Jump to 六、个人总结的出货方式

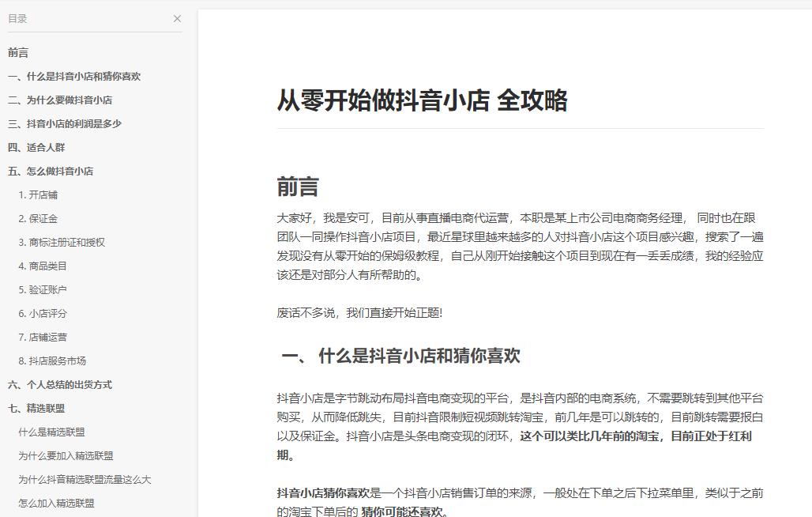point(60,385)
